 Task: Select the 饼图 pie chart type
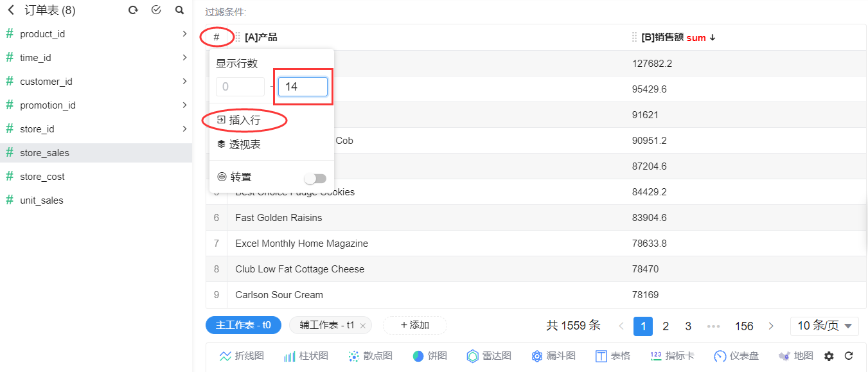pyautogui.click(x=430, y=356)
